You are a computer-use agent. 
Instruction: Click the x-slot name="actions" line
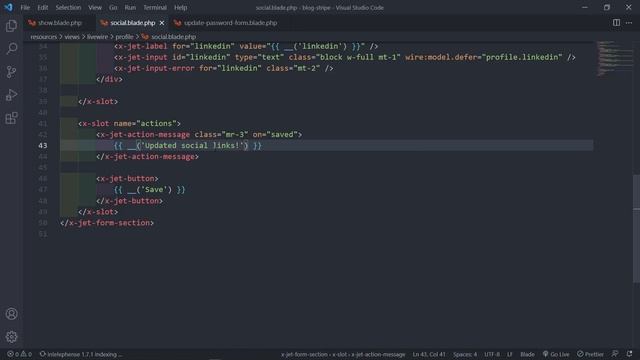129,123
